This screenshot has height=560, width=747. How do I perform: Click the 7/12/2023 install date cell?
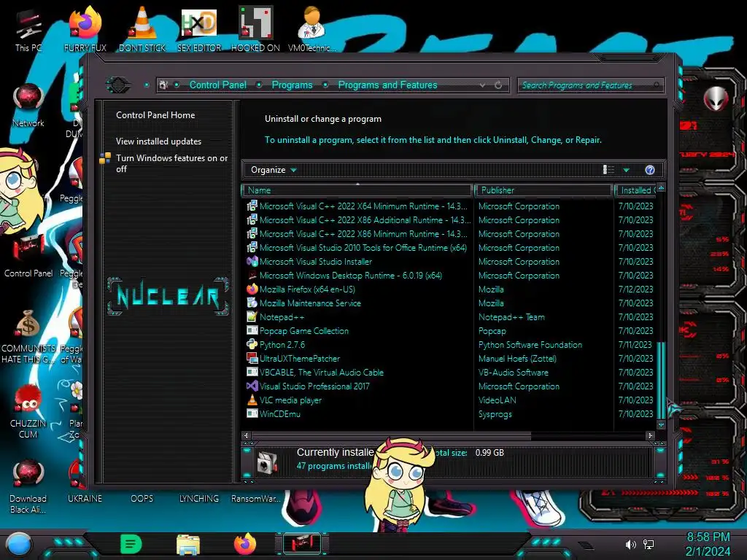tap(635, 289)
